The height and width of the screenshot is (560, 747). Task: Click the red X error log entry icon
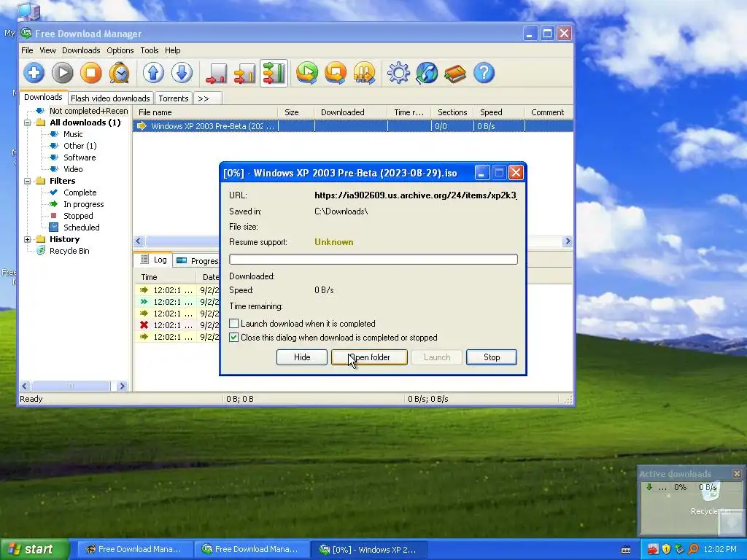coord(144,324)
